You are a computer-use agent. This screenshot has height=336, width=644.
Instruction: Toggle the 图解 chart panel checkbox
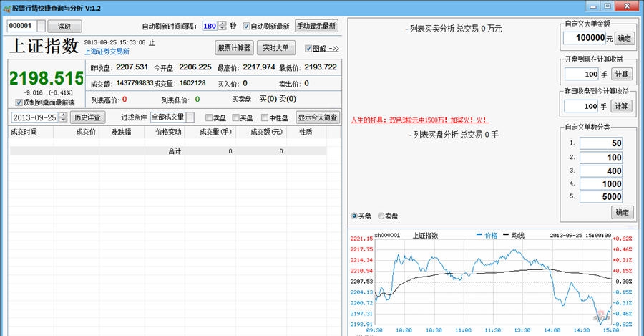point(309,49)
